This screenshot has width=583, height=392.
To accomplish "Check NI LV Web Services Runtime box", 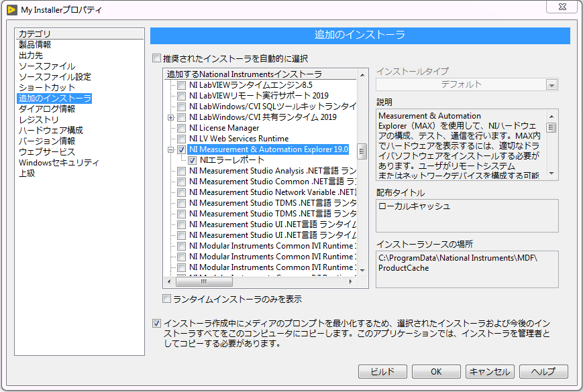I will tap(181, 139).
